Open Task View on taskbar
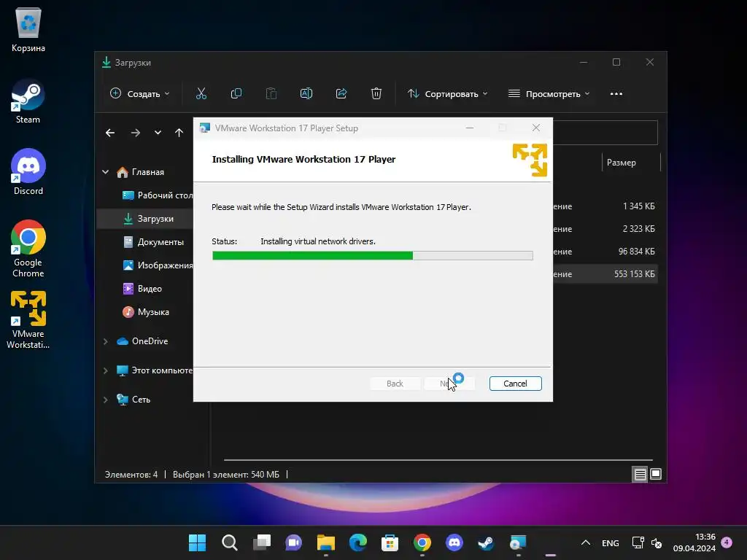 262,542
